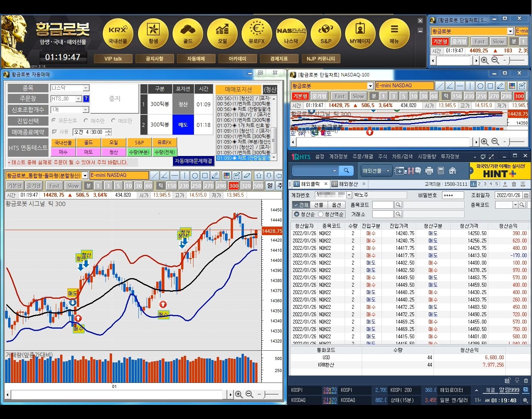
Task: Open 계좌정보 menu in 1Q HTS
Action: (338, 157)
